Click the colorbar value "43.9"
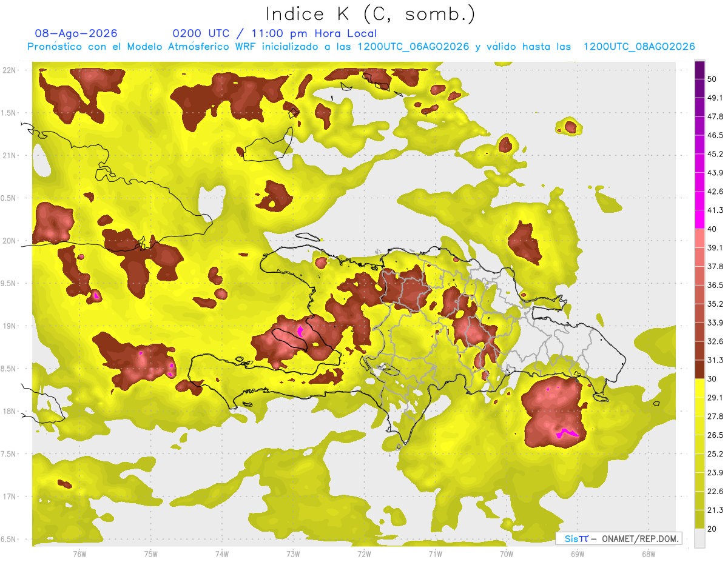The width and height of the screenshot is (728, 562). [x=715, y=173]
